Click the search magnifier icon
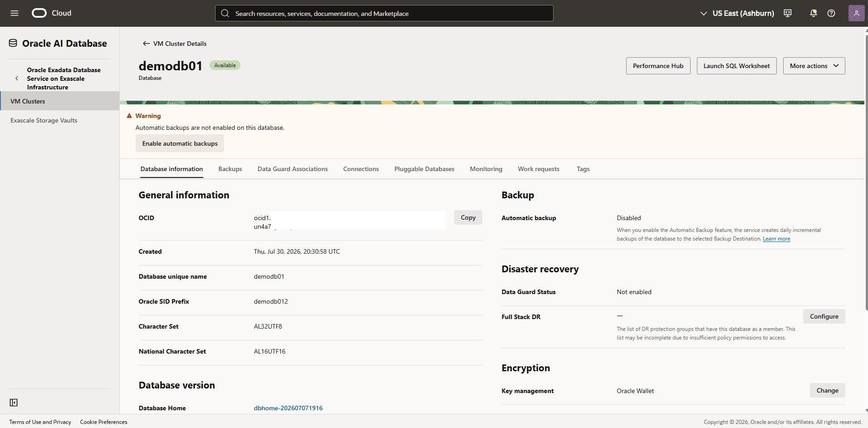Screen dimensions: 868x428 pos(225,13)
